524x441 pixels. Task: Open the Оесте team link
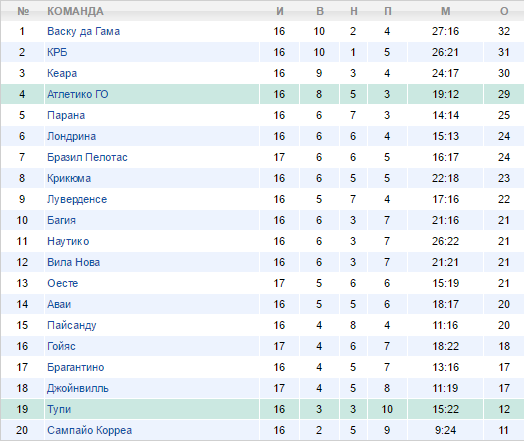point(62,283)
